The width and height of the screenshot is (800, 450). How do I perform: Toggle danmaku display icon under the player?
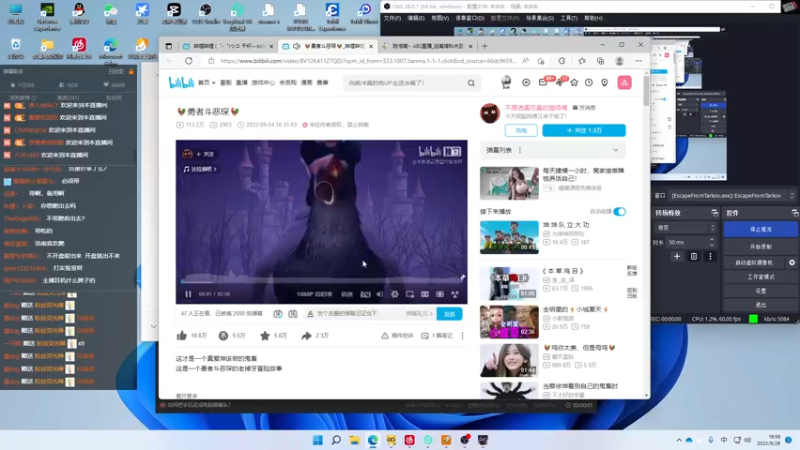278,314
